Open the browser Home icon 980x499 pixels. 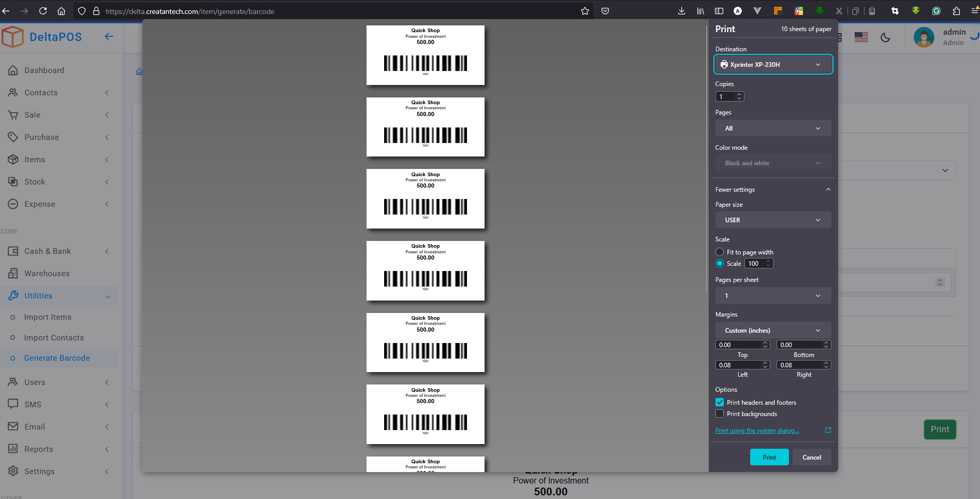coord(61,11)
